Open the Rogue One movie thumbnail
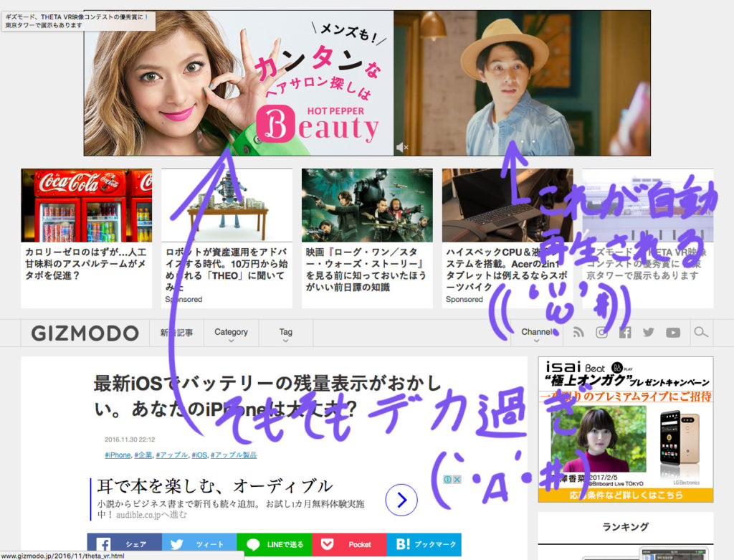 point(368,205)
